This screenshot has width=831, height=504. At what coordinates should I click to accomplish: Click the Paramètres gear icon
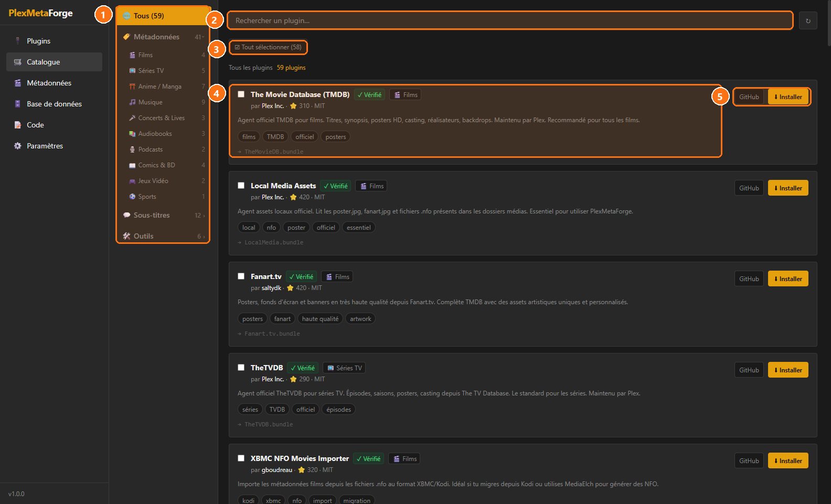(18, 146)
